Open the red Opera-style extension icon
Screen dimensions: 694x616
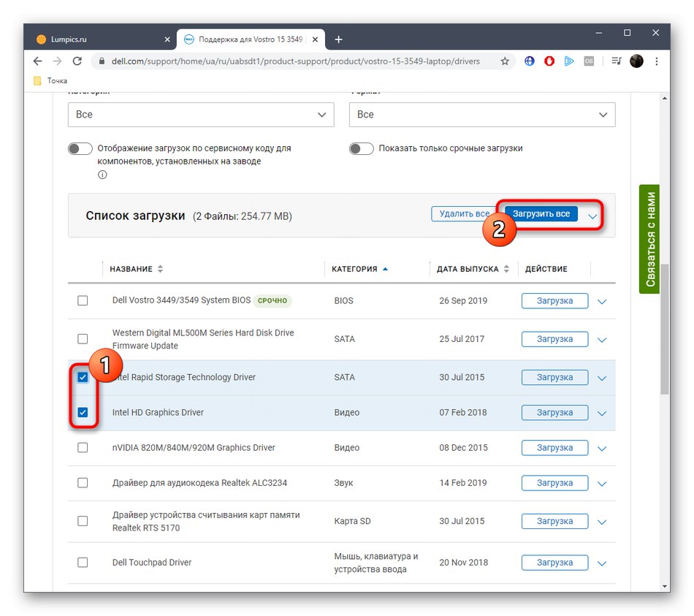pos(549,61)
